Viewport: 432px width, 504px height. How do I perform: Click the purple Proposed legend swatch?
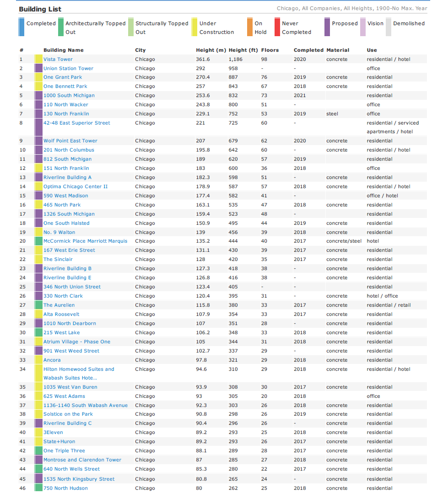point(327,27)
